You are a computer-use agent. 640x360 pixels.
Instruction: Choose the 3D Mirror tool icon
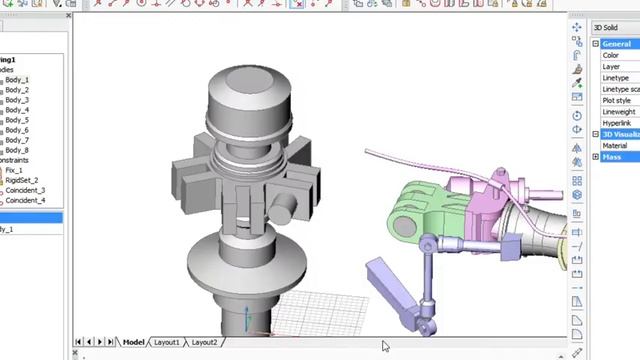[x=577, y=162]
